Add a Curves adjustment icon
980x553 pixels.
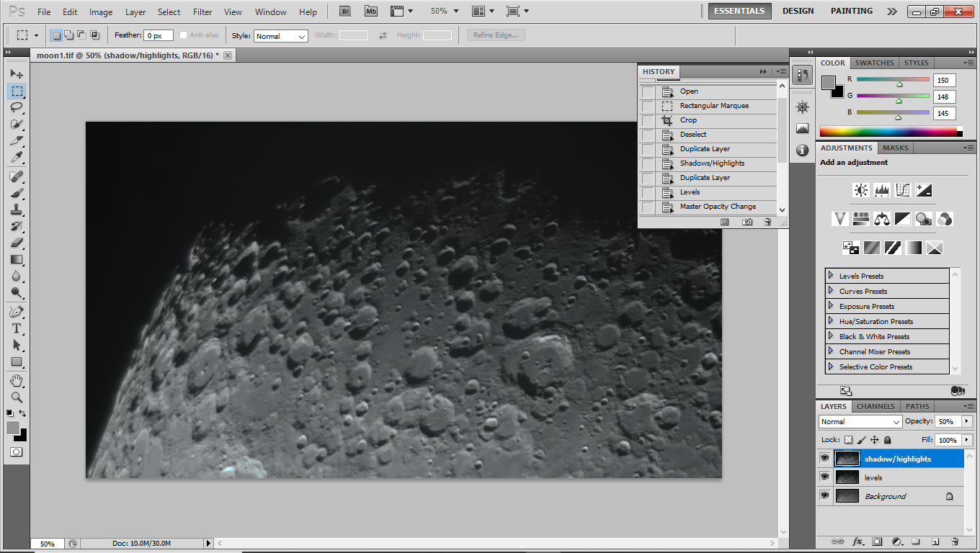(x=903, y=190)
